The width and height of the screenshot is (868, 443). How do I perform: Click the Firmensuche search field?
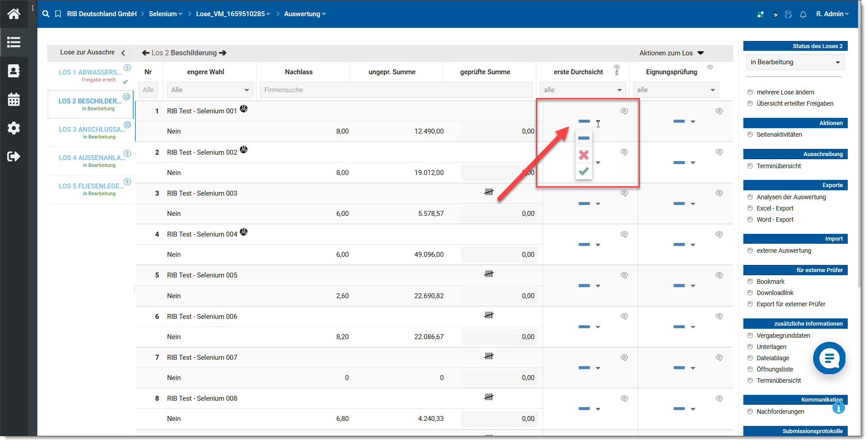pos(396,90)
